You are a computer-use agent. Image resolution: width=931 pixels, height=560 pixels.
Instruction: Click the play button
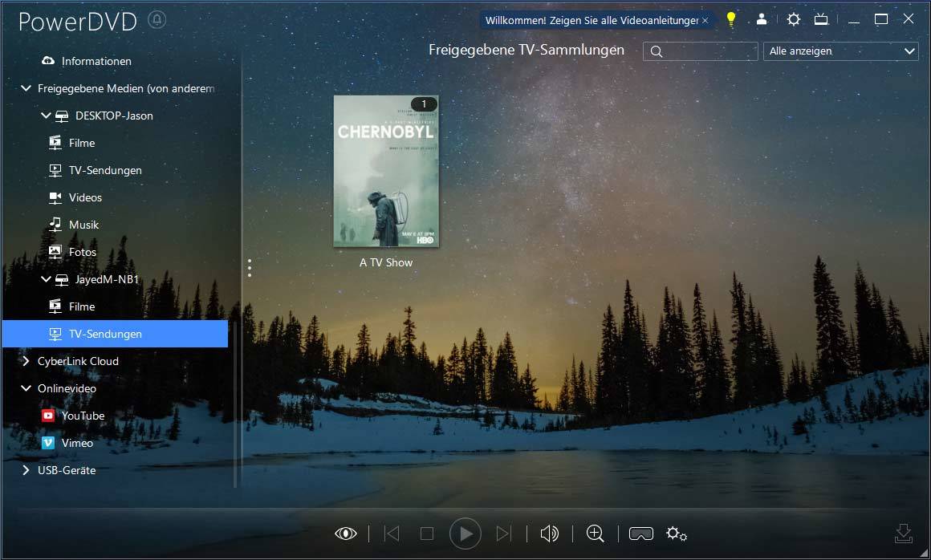click(465, 534)
